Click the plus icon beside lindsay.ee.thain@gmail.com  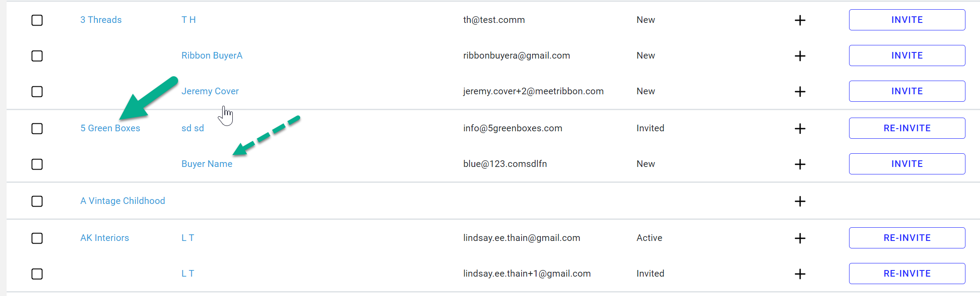tap(800, 238)
